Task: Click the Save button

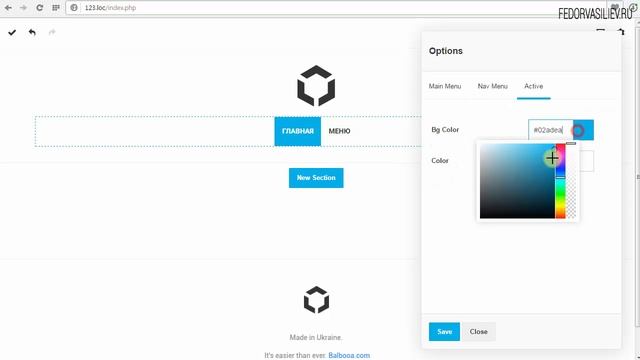Action: 444,331
